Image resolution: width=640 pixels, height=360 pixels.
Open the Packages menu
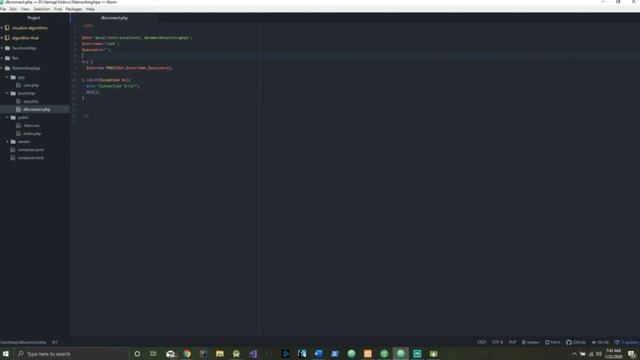(x=74, y=9)
